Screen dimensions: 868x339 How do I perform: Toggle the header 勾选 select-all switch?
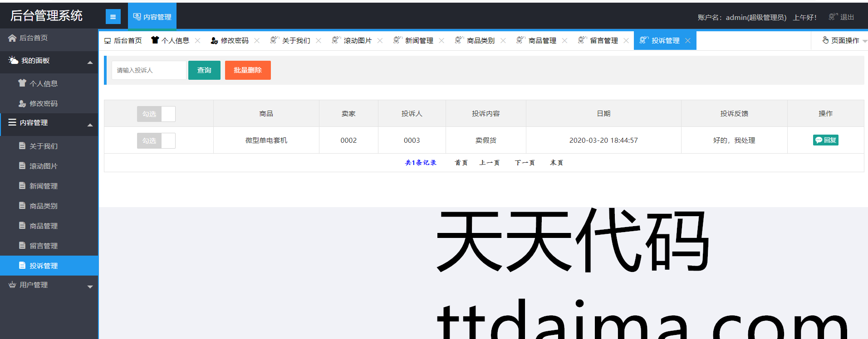(x=156, y=114)
